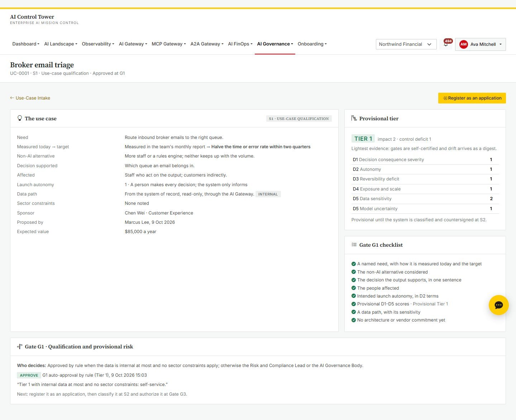Image resolution: width=516 pixels, height=420 pixels.
Task: Click the D1 Decision consequence severity row
Action: click(x=425, y=160)
